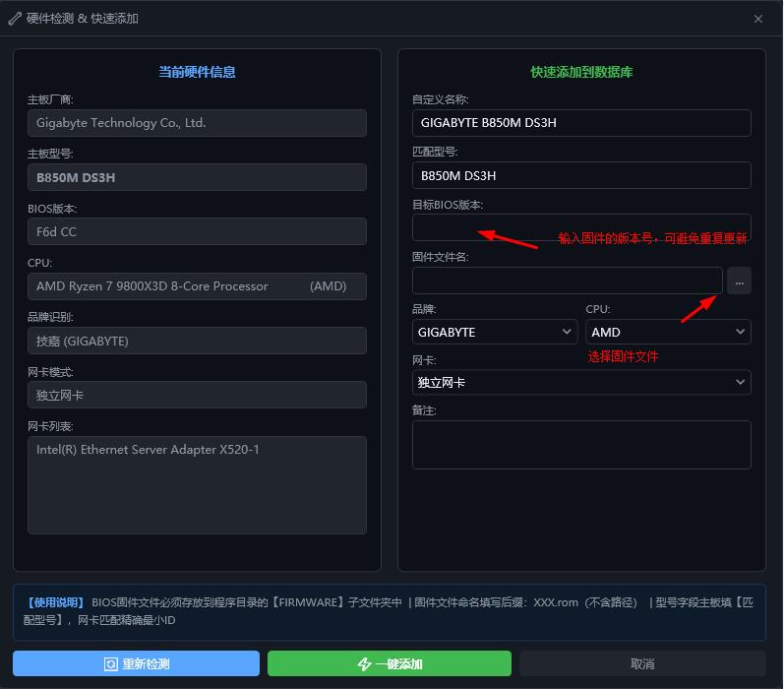Click the 目标BIOS版本 input field
This screenshot has height=689, width=784.
pos(581,227)
